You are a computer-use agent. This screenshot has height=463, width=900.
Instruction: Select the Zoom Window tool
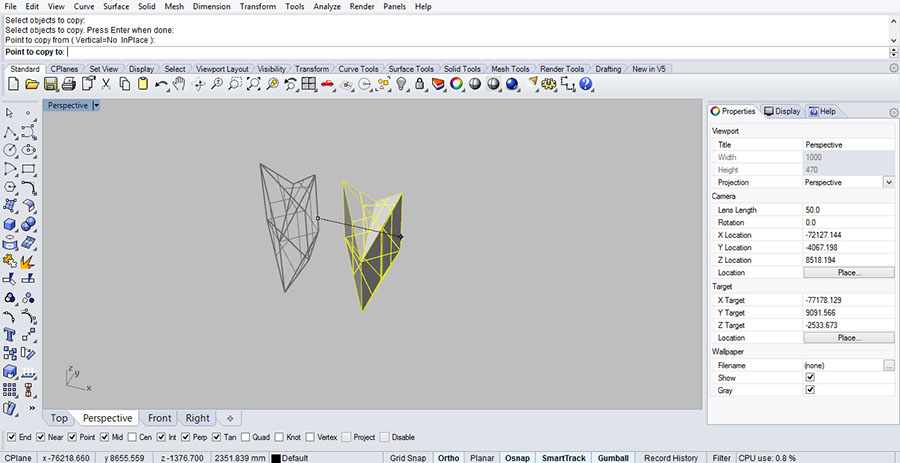[234, 84]
